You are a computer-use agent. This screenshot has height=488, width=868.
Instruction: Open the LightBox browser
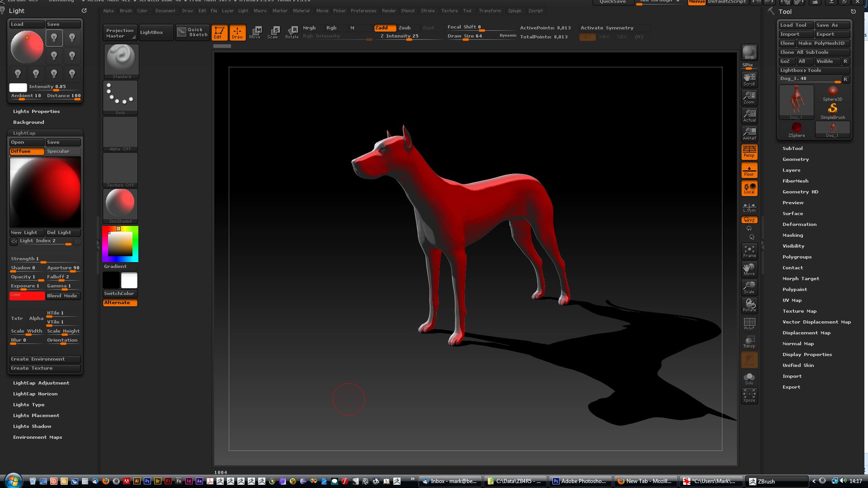156,32
